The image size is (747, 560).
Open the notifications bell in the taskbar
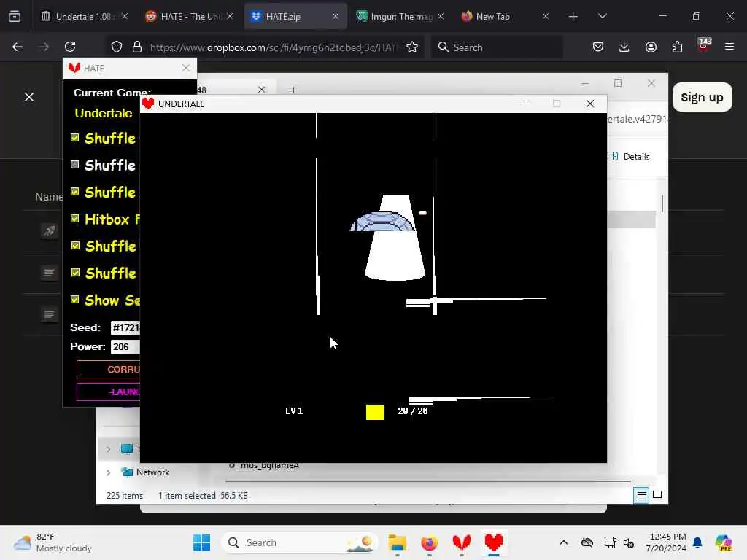(697, 542)
